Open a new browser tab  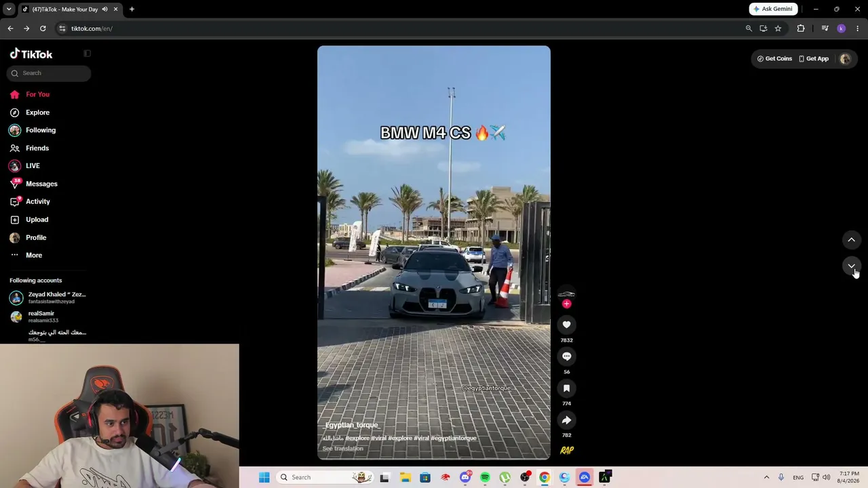[x=132, y=9]
